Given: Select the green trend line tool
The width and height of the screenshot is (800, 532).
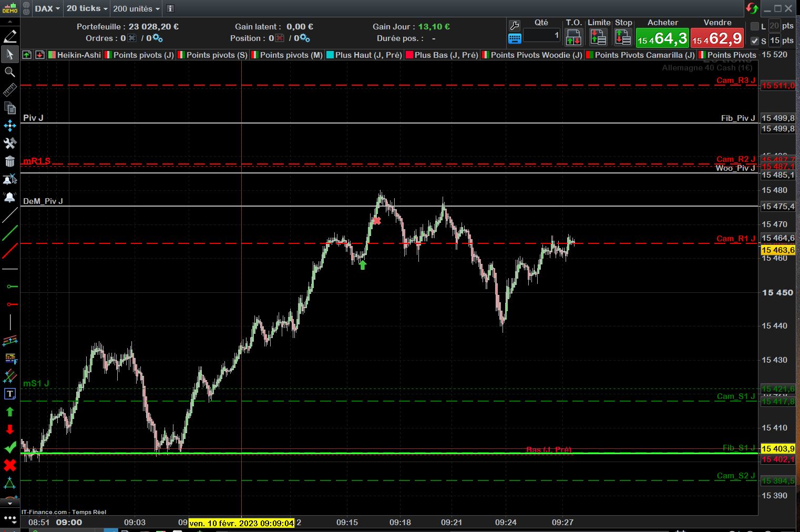Looking at the screenshot, I should [9, 233].
